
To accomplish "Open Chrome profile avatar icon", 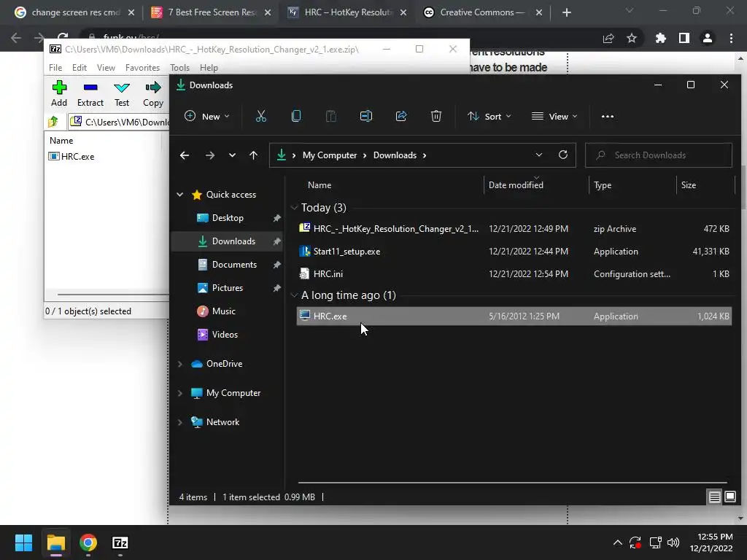I will (x=708, y=38).
